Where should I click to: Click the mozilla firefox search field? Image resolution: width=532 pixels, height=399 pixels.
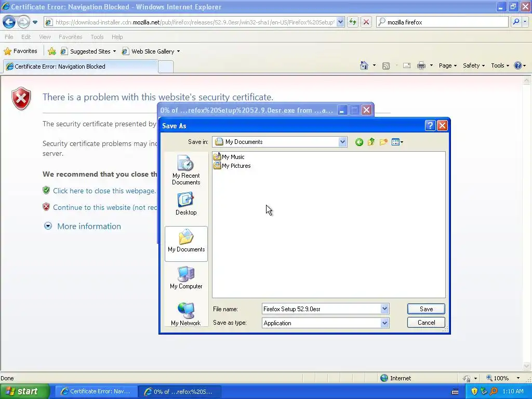click(442, 22)
